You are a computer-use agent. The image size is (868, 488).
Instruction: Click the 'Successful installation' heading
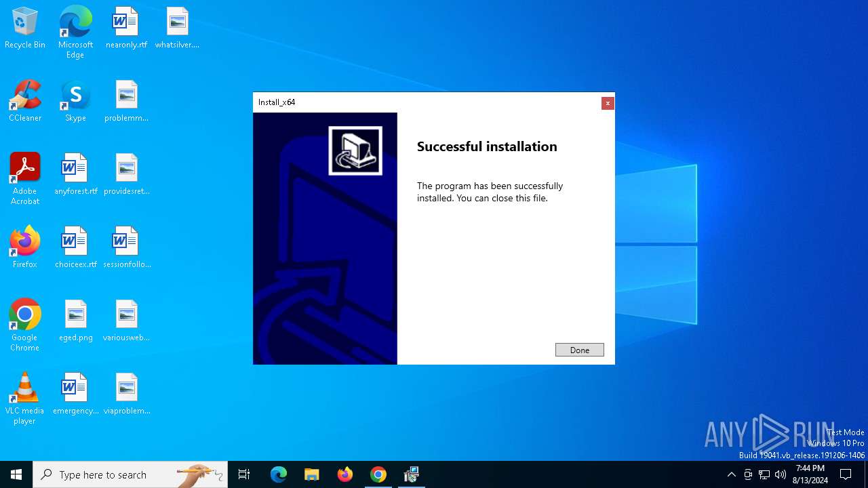[x=487, y=146]
